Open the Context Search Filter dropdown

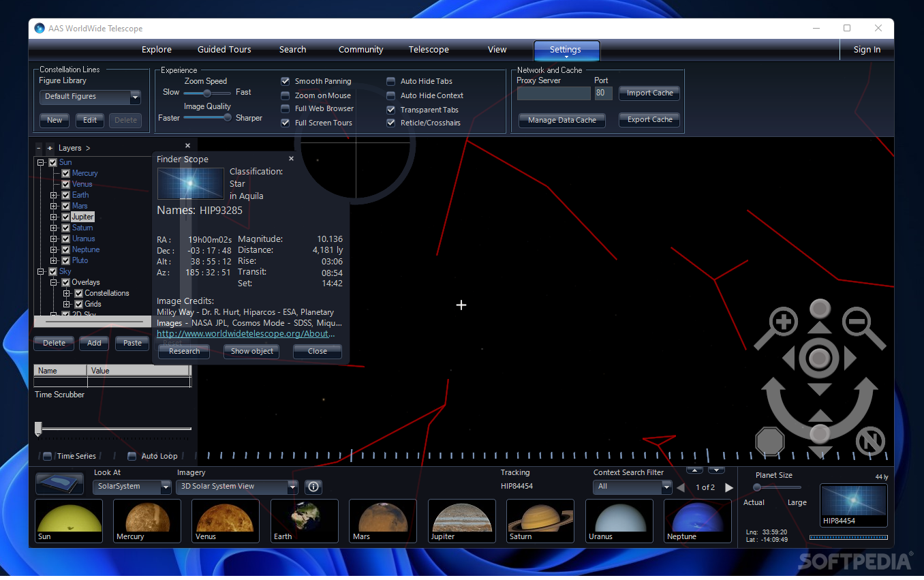click(633, 487)
